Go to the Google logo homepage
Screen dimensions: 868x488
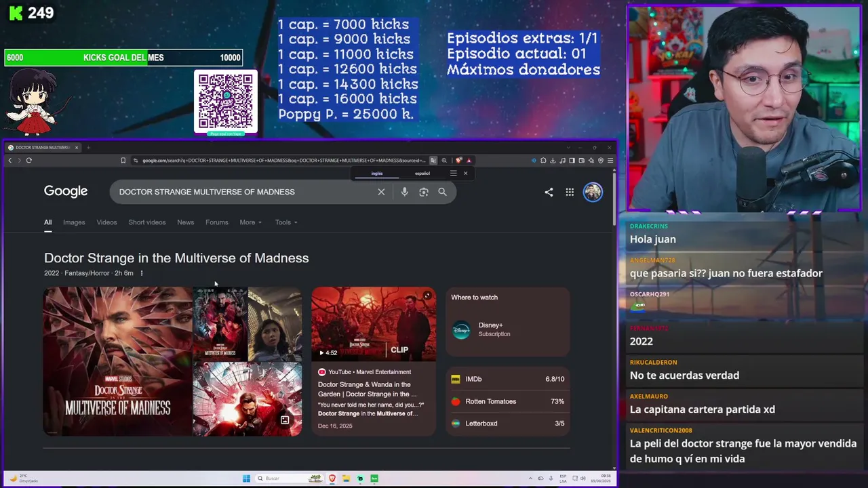pos(66,191)
